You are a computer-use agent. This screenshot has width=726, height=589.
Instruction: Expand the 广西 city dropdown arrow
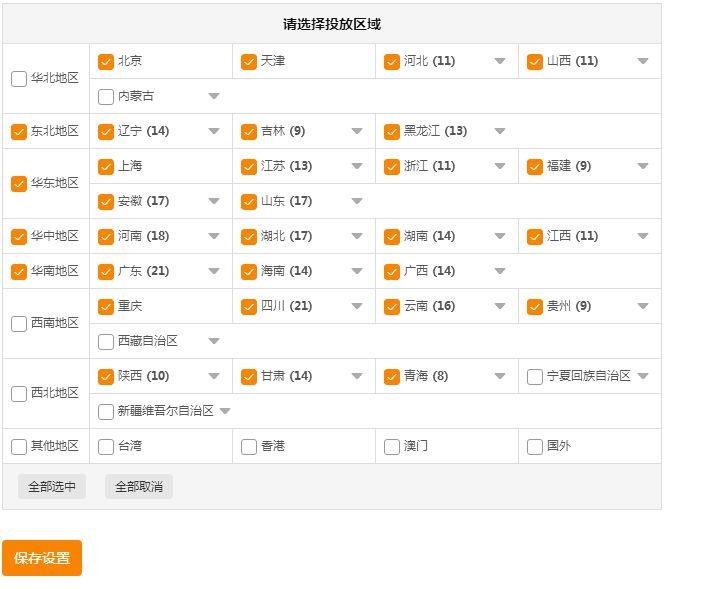coord(500,271)
